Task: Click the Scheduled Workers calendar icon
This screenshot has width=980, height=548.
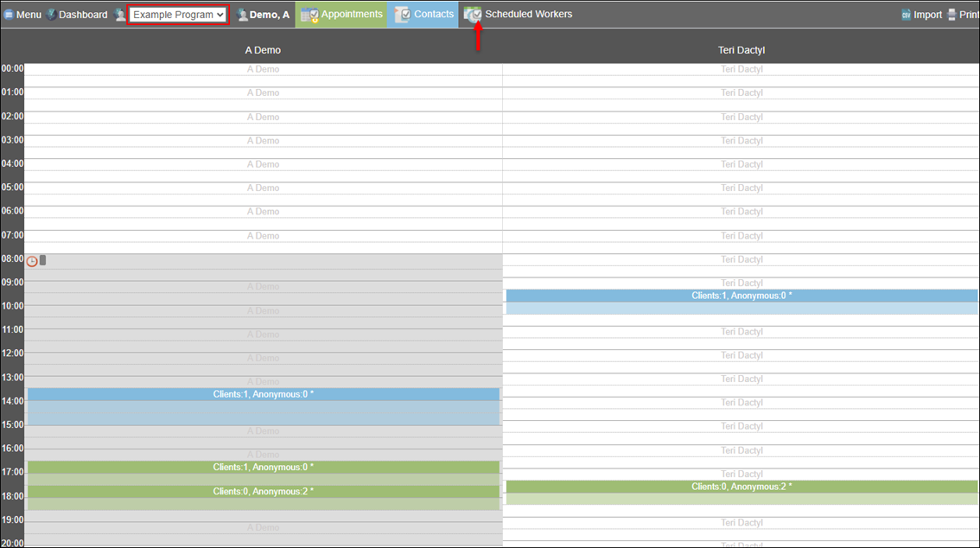Action: pyautogui.click(x=473, y=15)
